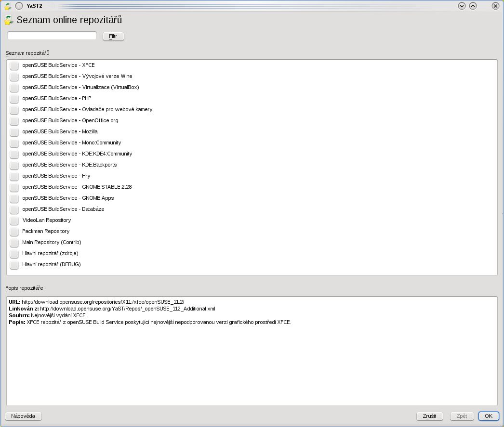The image size is (504, 427).
Task: Enable the KDE:KDE4:Community repository checkbox
Action: pos(14,154)
